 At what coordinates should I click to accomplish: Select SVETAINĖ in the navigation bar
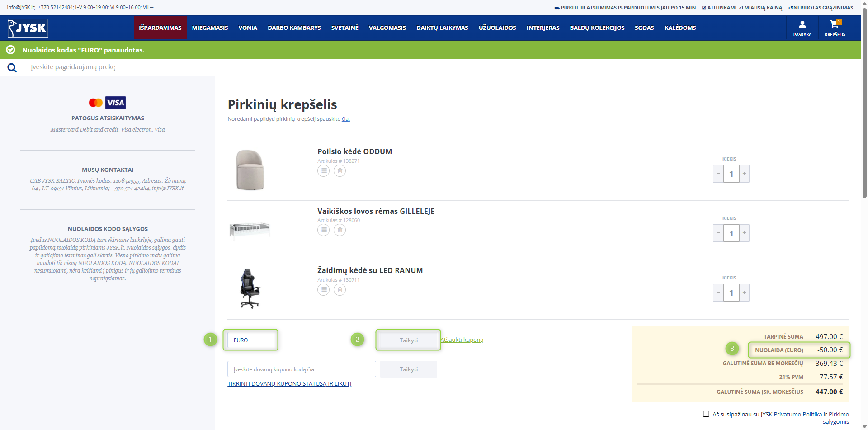(x=345, y=28)
